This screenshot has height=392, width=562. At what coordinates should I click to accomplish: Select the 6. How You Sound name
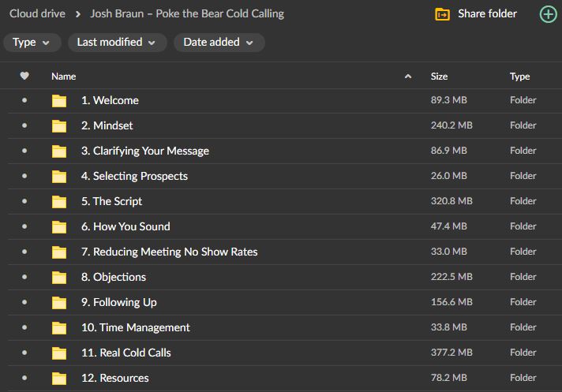(126, 226)
